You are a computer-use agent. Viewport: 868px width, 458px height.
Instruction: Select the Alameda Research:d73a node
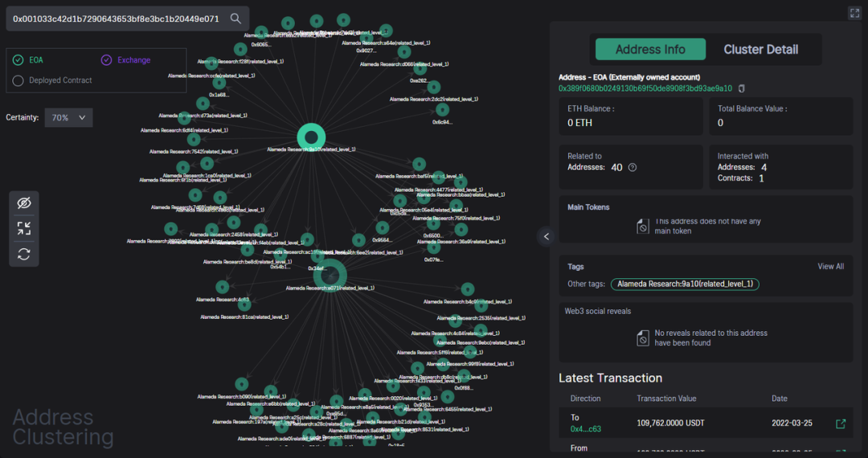pos(203,104)
